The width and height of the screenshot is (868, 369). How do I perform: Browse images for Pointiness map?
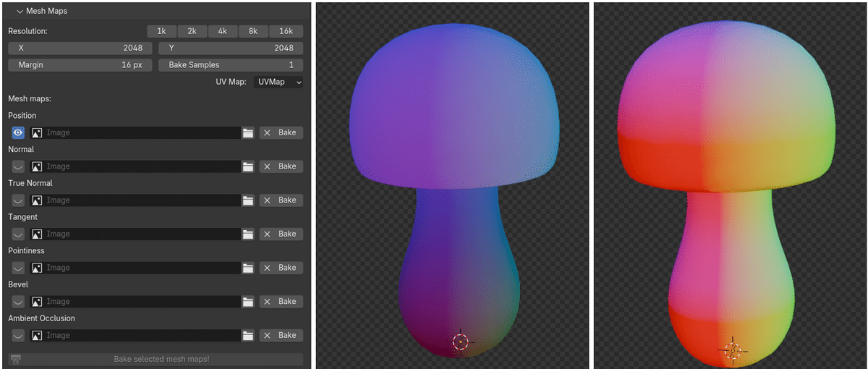point(36,268)
